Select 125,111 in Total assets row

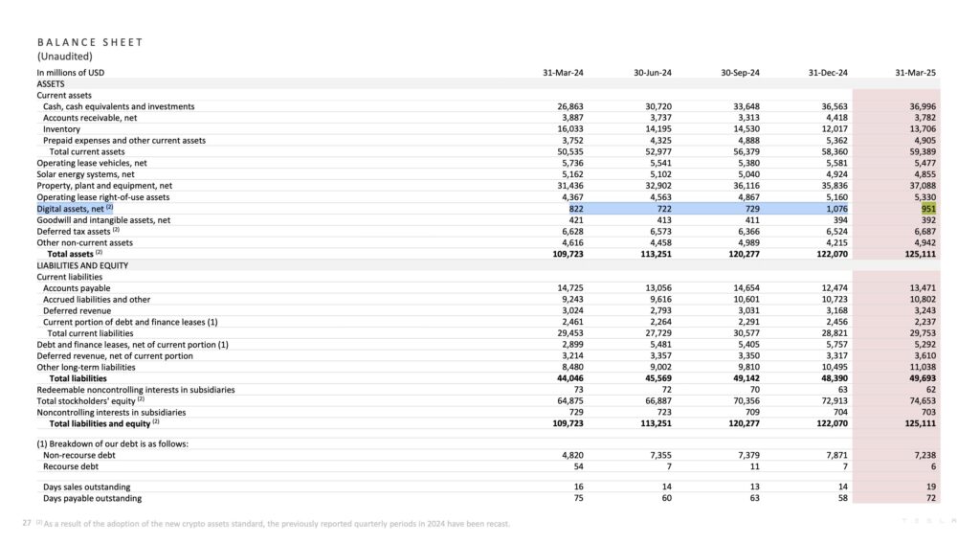pyautogui.click(x=920, y=254)
